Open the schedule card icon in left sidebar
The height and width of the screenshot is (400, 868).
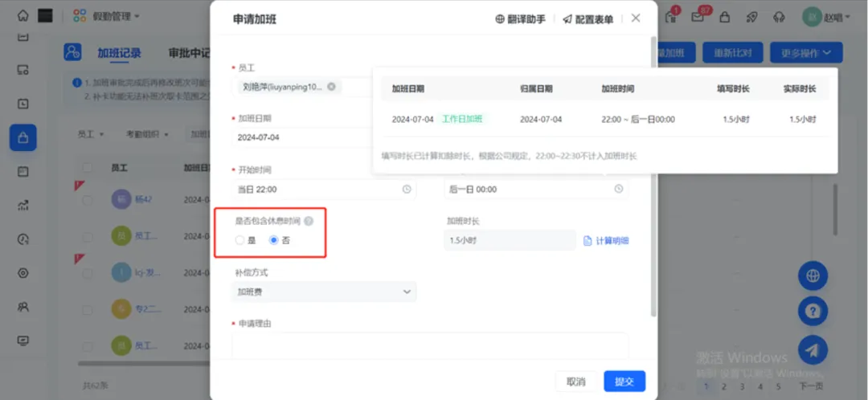[x=23, y=172]
